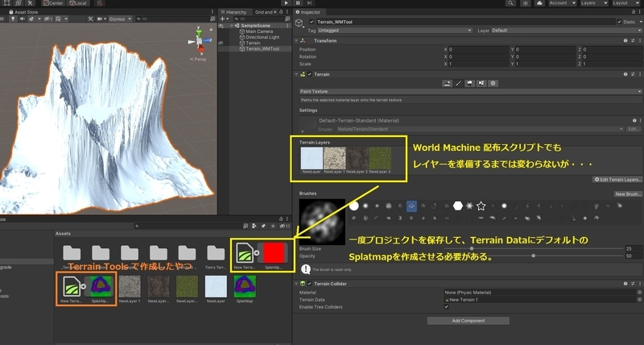Image resolution: width=644 pixels, height=345 pixels.
Task: Toggle the Terrain component enabled checkbox
Action: pos(310,74)
